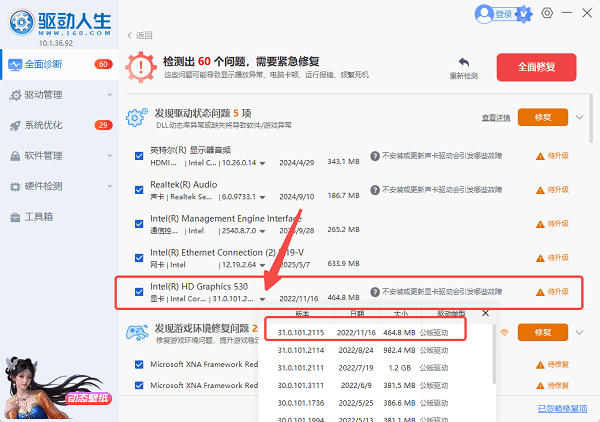The image size is (600, 422).
Task: Click the 全面诊断 monitor icon
Action: point(15,65)
